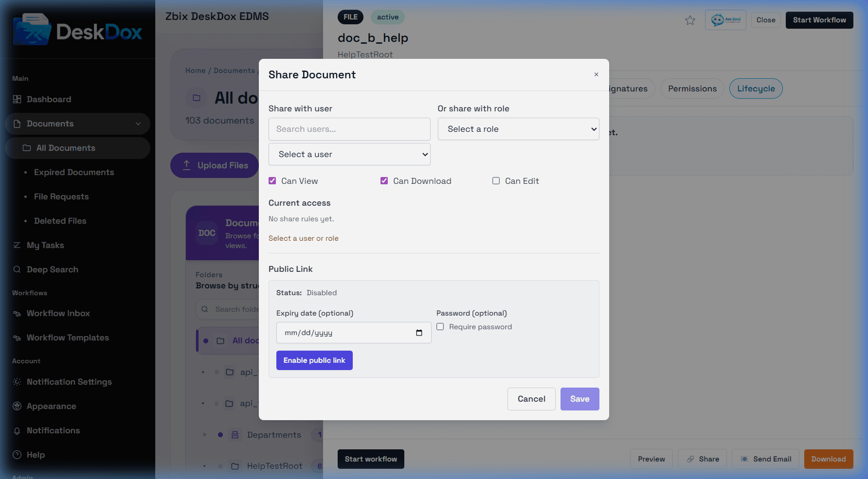
Task: Star the doc_b_help document
Action: tap(690, 20)
